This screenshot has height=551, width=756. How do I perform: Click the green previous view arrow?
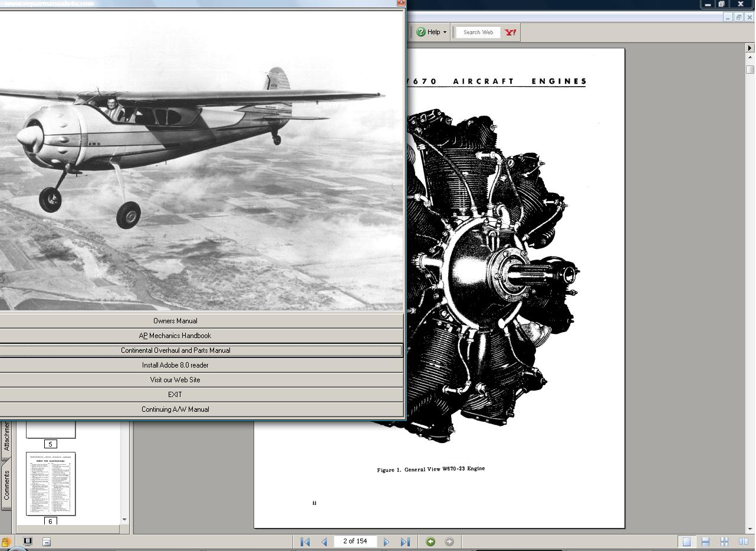coord(430,541)
